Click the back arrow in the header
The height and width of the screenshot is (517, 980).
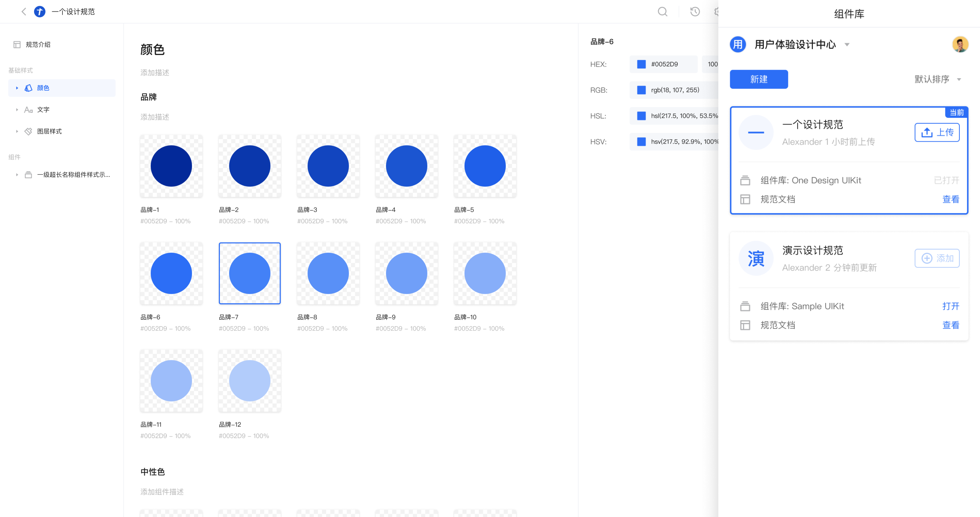(x=24, y=12)
